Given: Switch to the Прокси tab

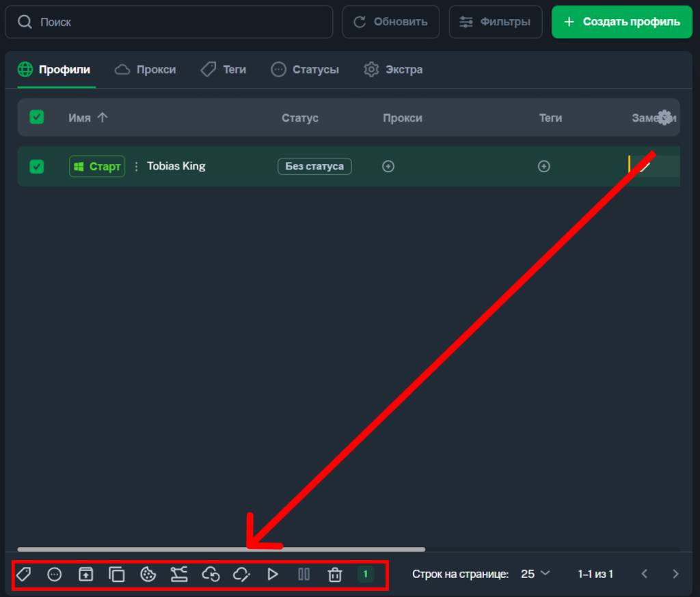Looking at the screenshot, I should pos(146,70).
